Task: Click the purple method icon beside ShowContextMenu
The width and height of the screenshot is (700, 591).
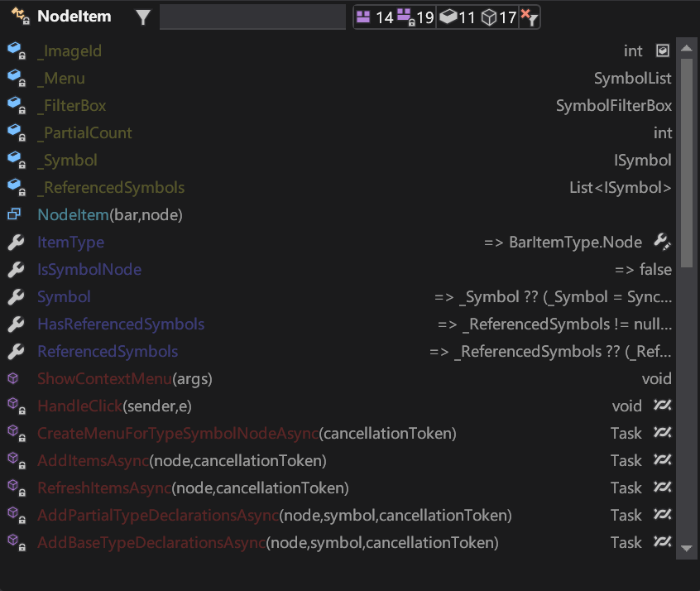Action: coord(12,378)
